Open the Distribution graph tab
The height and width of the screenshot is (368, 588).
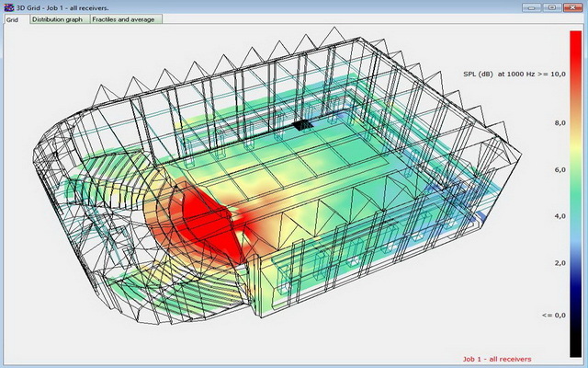60,19
